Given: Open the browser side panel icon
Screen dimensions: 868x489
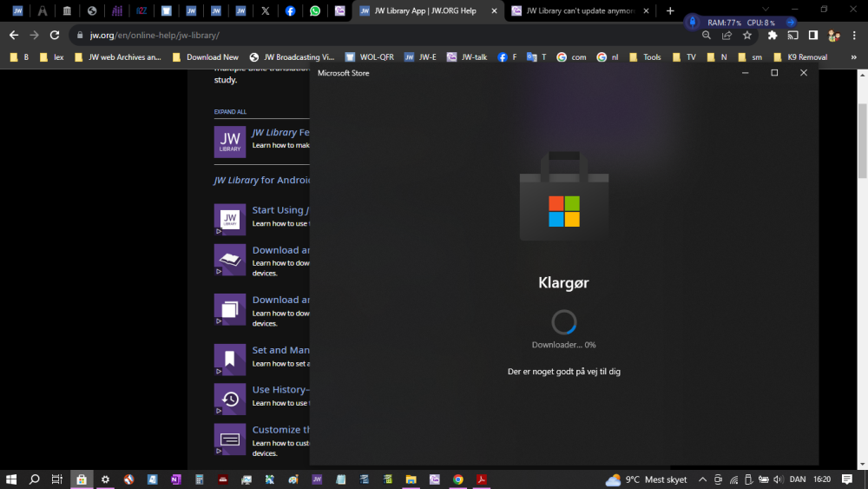Looking at the screenshot, I should tap(813, 36).
